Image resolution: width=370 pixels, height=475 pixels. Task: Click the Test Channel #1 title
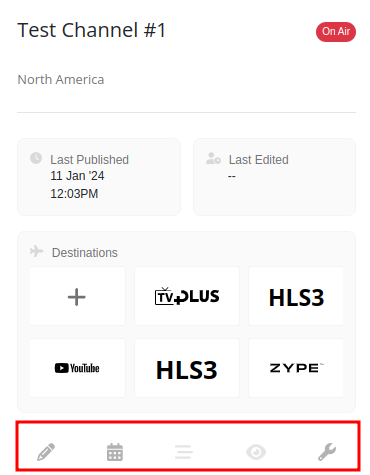click(x=92, y=30)
